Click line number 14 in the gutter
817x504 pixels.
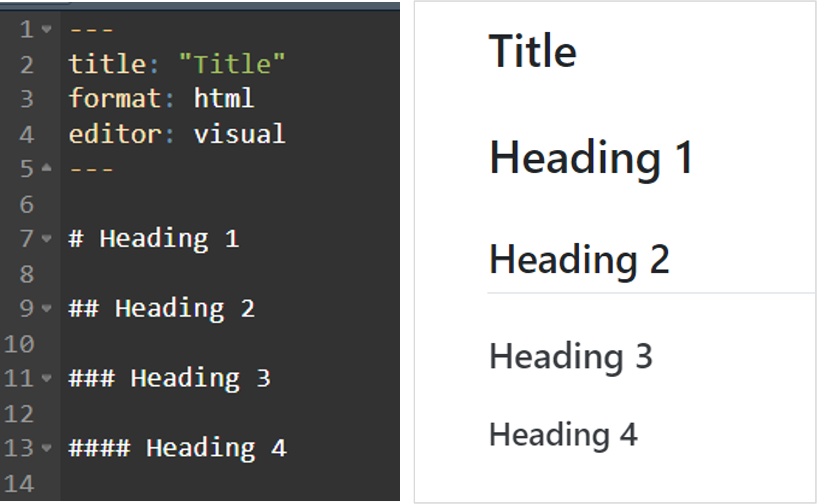(19, 484)
